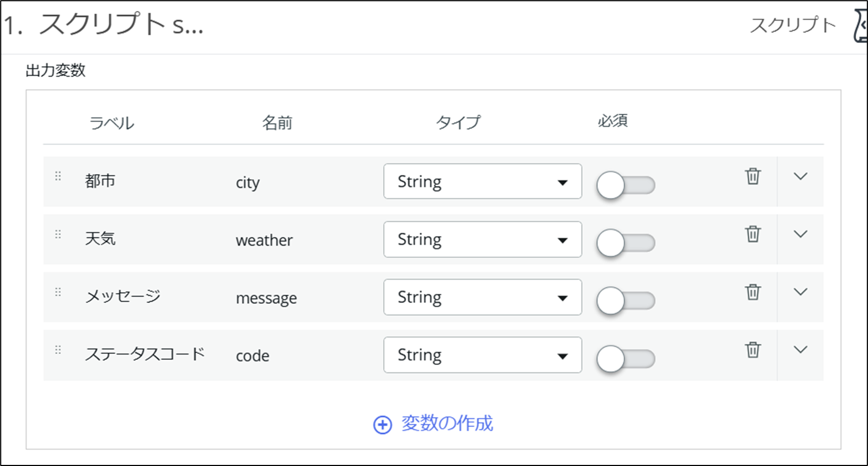Remove the code variable via trash icon
This screenshot has height=466, width=868.
click(x=753, y=350)
